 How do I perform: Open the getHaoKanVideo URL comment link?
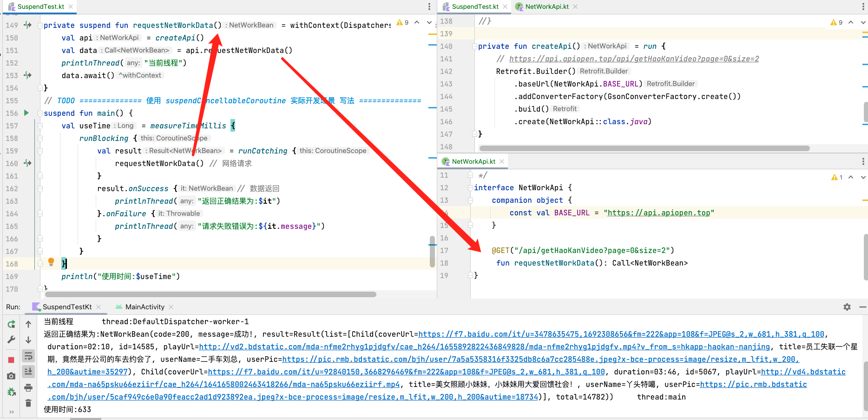(634, 59)
